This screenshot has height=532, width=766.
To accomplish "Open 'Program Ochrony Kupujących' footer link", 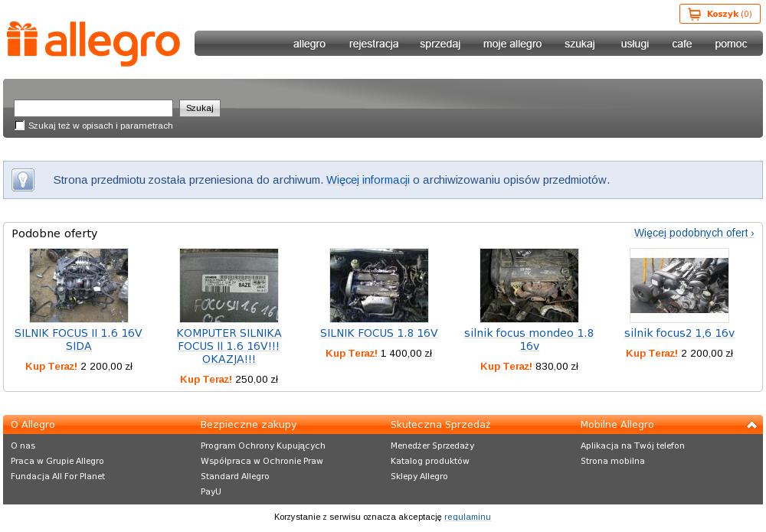I will (x=263, y=446).
